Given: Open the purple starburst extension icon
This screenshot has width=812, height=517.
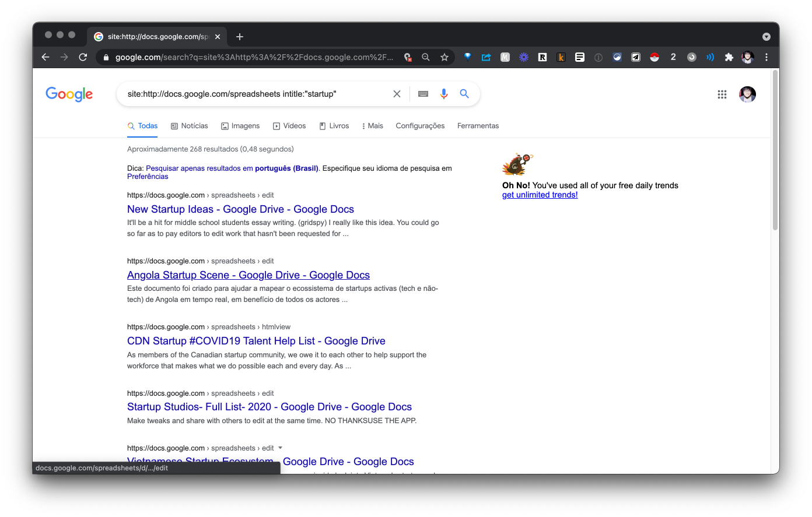Looking at the screenshot, I should pos(524,57).
